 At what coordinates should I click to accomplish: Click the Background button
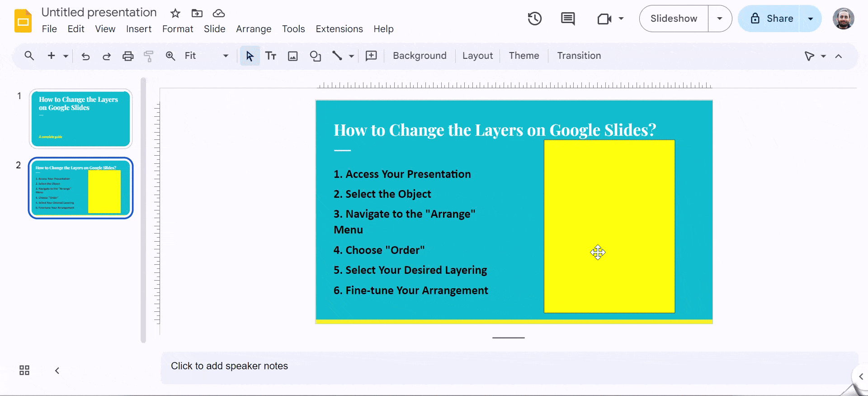(419, 56)
